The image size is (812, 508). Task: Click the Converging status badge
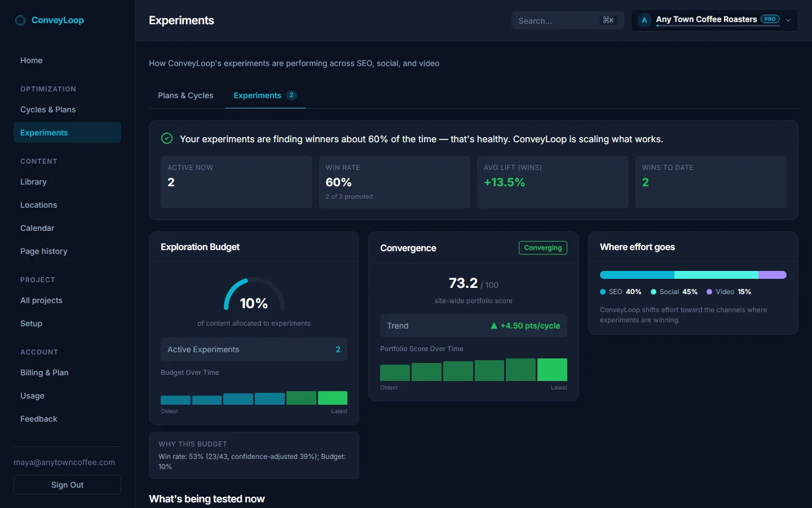[542, 248]
